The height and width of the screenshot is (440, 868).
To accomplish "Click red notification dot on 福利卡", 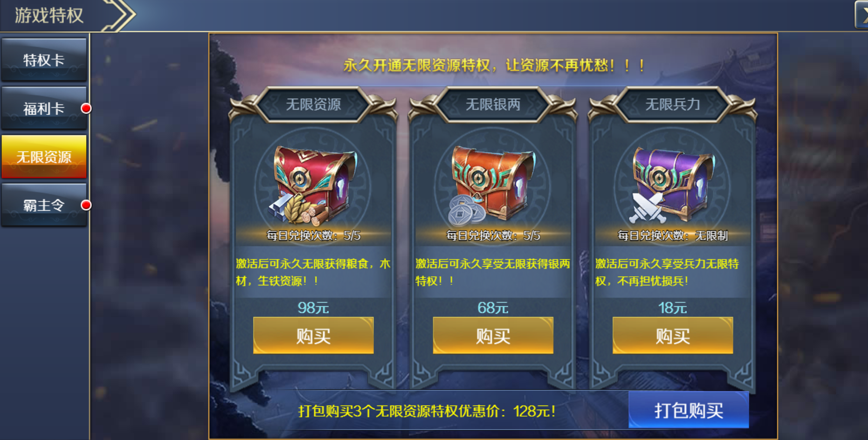I will [86, 109].
